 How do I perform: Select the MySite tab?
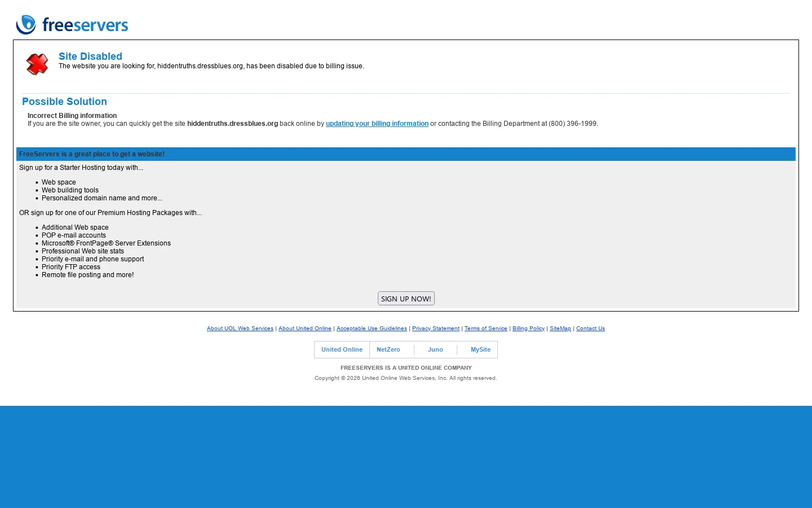[x=480, y=349]
